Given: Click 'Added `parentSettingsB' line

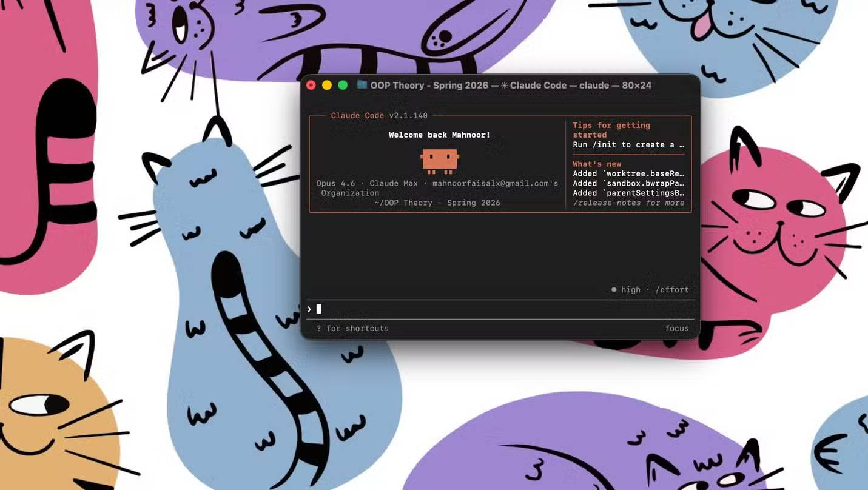Looking at the screenshot, I should click(628, 193).
